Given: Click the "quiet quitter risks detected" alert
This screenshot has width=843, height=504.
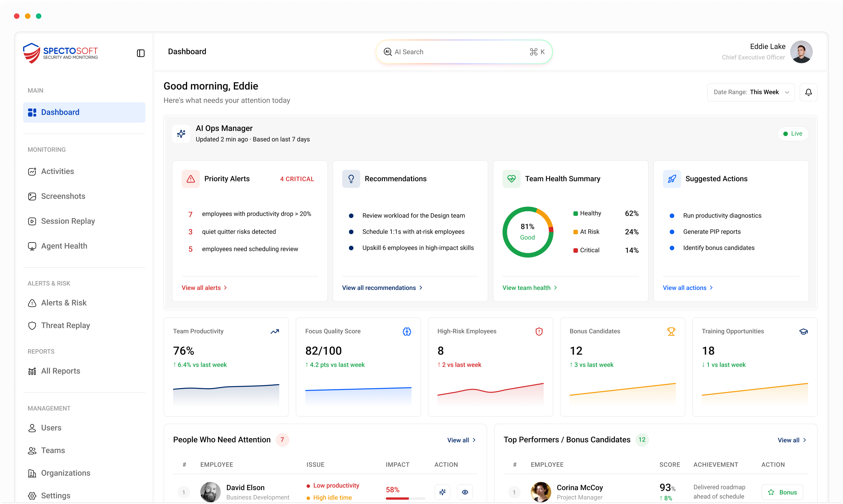Looking at the screenshot, I should 238,232.
